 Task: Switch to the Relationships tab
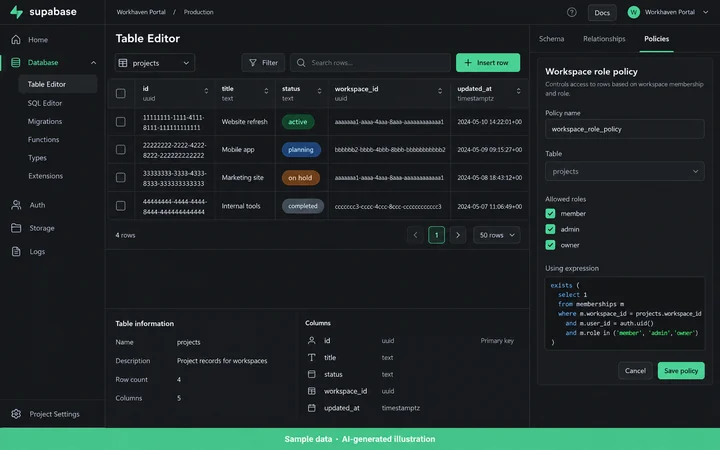click(x=604, y=39)
